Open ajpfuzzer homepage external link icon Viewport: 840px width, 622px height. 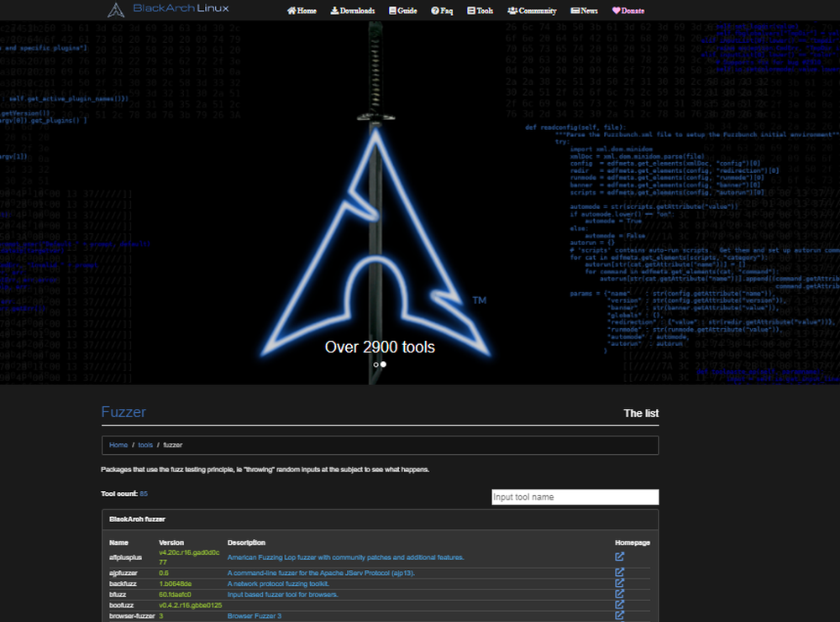tap(619, 572)
